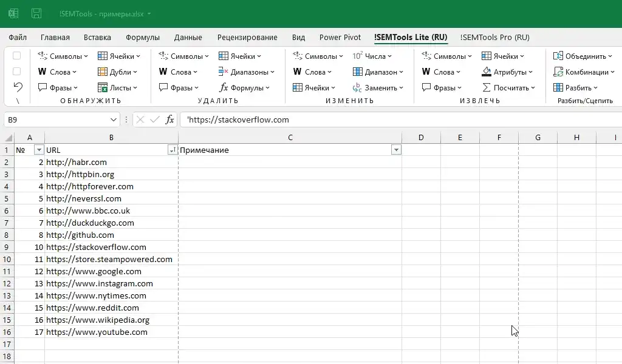Open the Диапазон menu in ИЗМЕНИТЬ
This screenshot has width=622, height=364.
point(378,72)
